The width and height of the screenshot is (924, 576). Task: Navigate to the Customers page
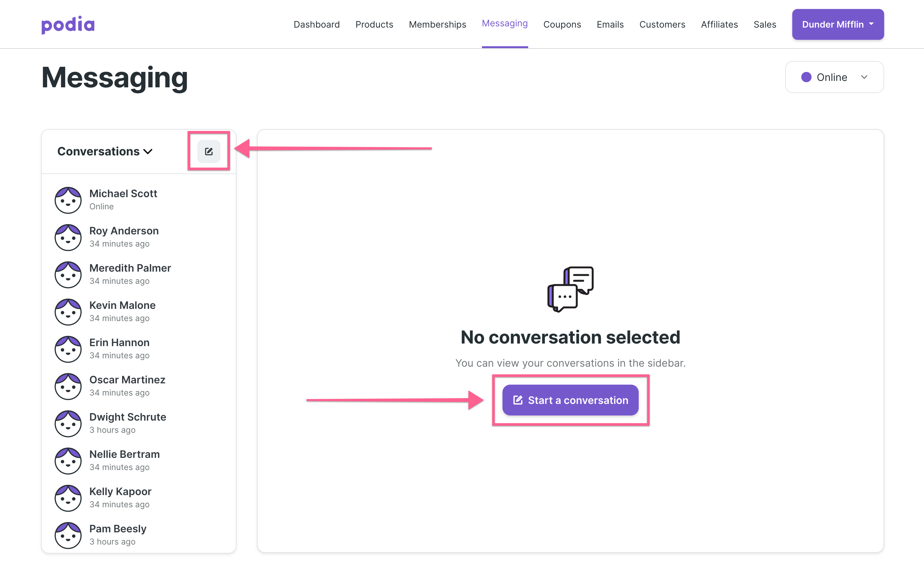(662, 24)
